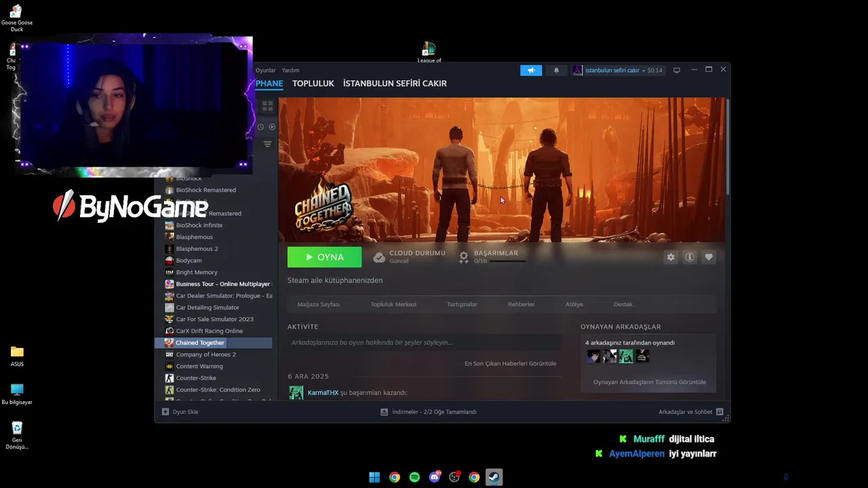Go to the TOPLULUK tab

pos(313,83)
